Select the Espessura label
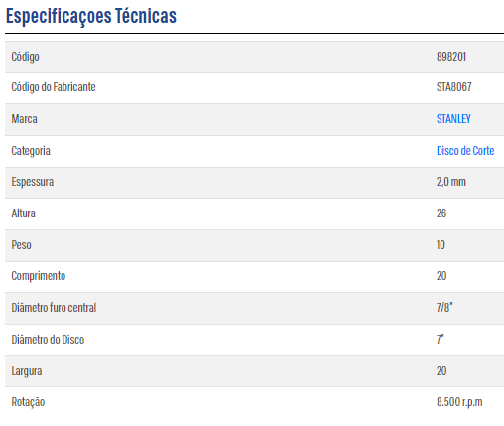504x426 pixels. [33, 182]
